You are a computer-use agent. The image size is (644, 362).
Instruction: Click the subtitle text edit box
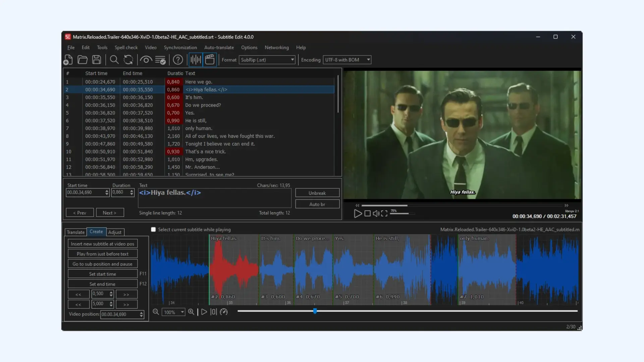pyautogui.click(x=215, y=198)
